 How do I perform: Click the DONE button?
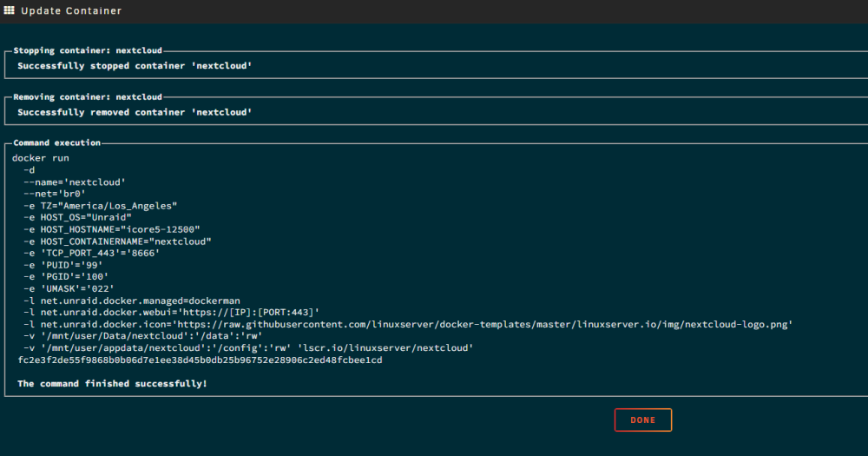(642, 420)
